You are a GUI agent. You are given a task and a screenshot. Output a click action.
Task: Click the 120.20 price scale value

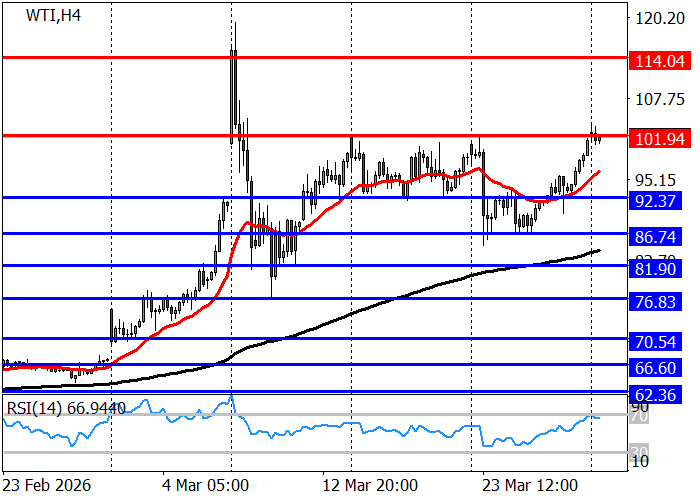click(658, 18)
